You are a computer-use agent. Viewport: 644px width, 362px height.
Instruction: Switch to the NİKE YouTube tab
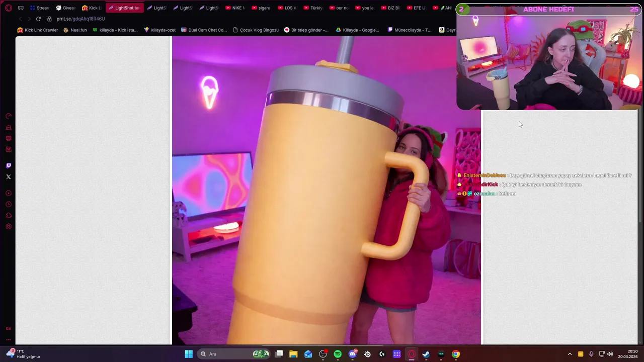point(235,8)
